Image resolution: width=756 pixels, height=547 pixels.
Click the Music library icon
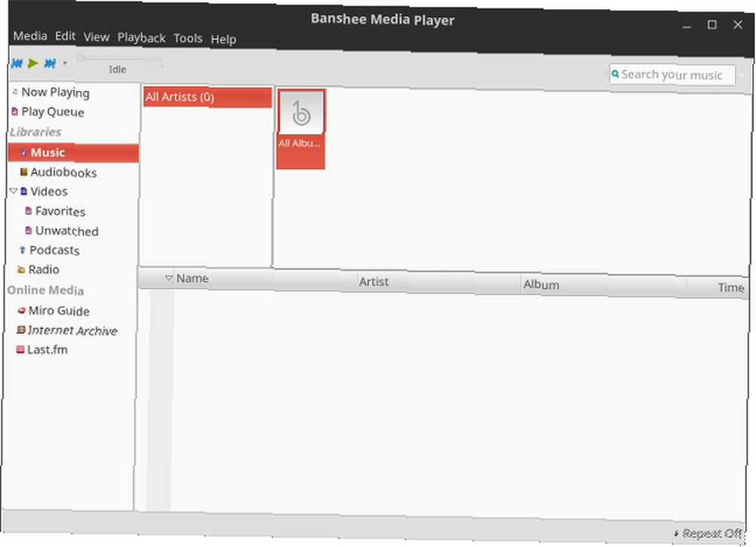pyautogui.click(x=23, y=152)
